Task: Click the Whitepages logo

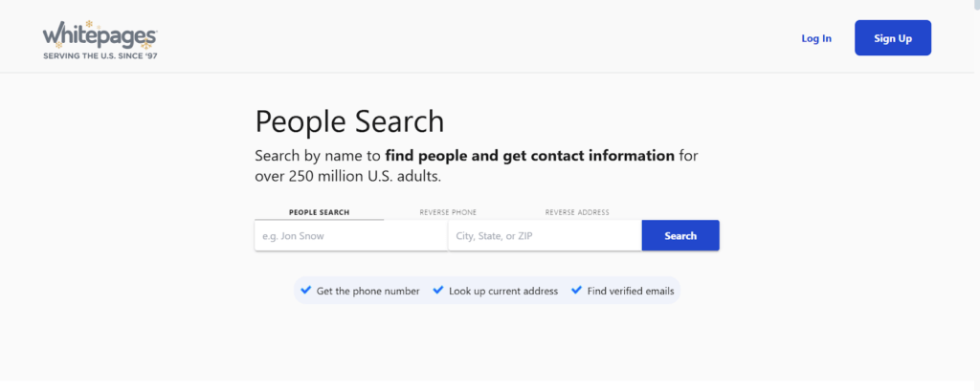Action: pos(100,37)
